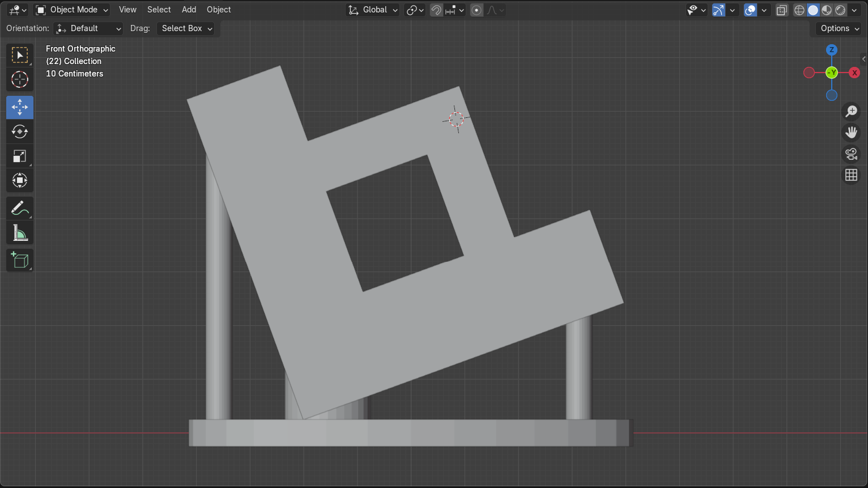Click the Options button
The image size is (868, 488).
839,28
